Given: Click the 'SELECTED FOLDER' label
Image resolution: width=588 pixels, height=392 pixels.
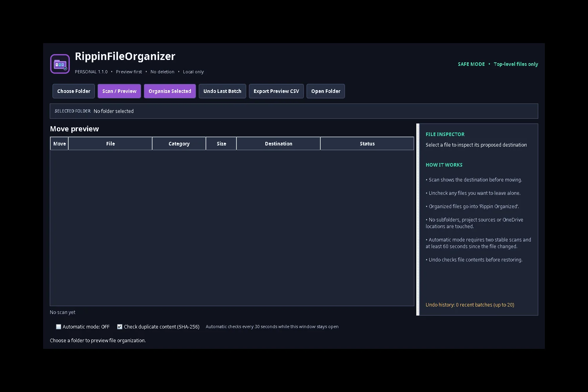Looking at the screenshot, I should 73,111.
